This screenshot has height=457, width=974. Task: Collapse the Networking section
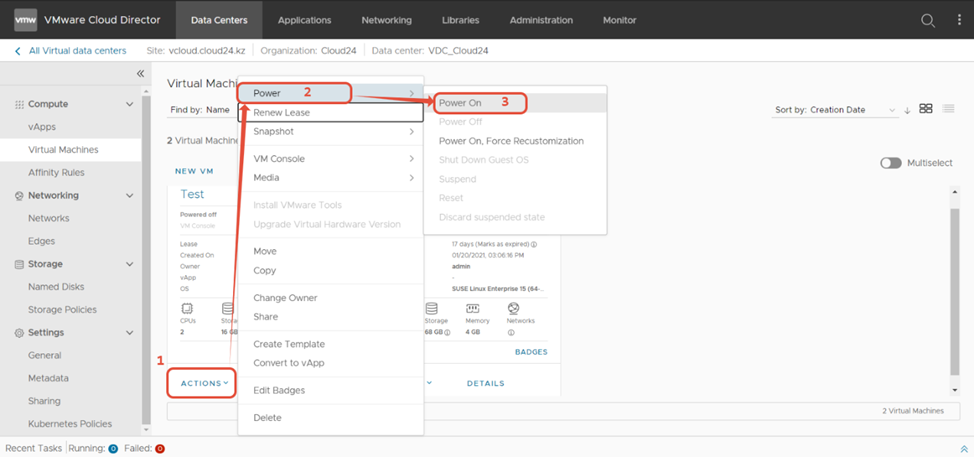point(129,196)
